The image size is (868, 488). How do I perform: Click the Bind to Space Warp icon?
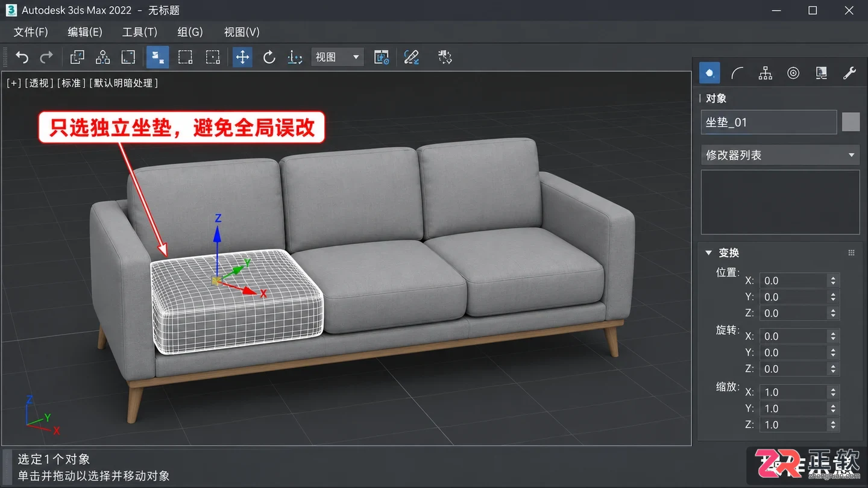tap(128, 57)
